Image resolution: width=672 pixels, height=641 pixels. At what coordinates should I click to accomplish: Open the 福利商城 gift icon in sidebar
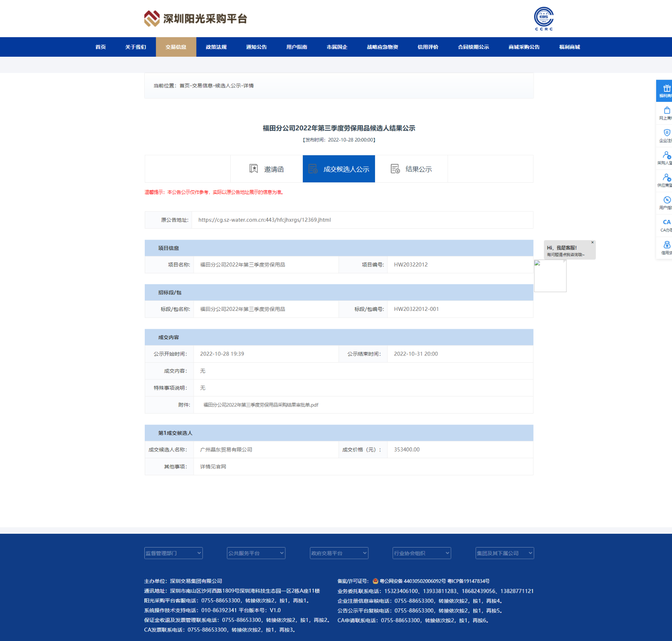pyautogui.click(x=666, y=89)
